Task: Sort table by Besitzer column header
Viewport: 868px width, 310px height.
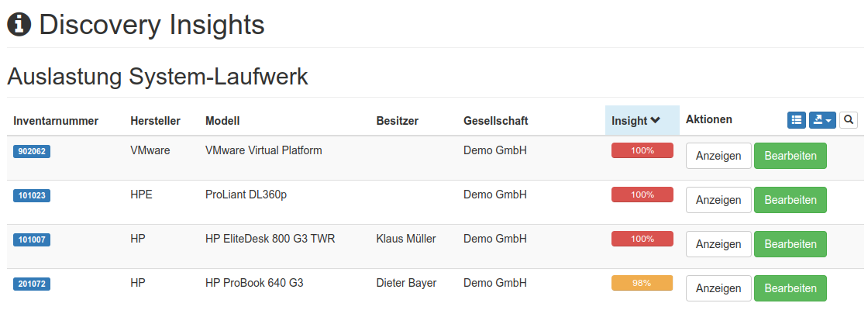Action: [x=397, y=121]
